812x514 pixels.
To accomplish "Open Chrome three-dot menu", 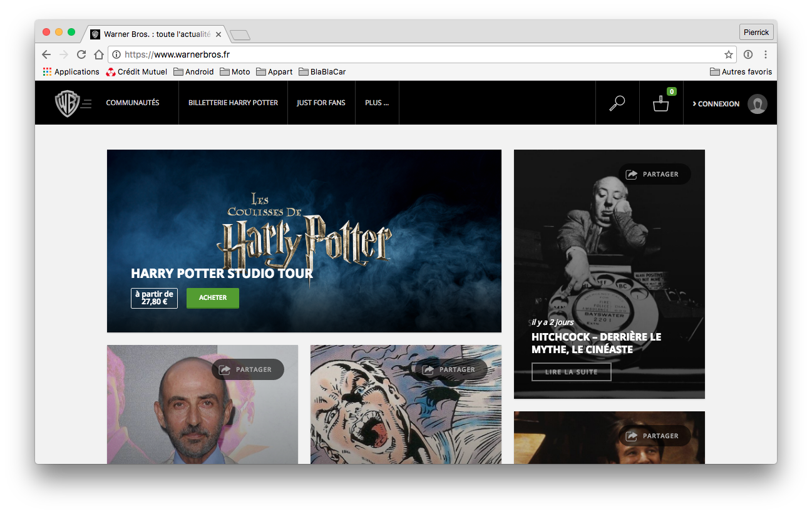I will [765, 54].
